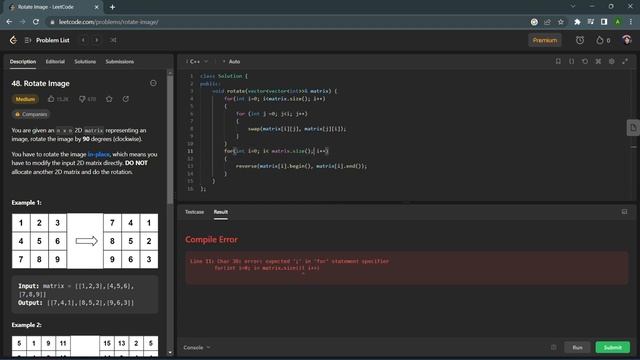The width and height of the screenshot is (640, 360).
Task: Click the description panel scrollbar
Action: click(170, 139)
